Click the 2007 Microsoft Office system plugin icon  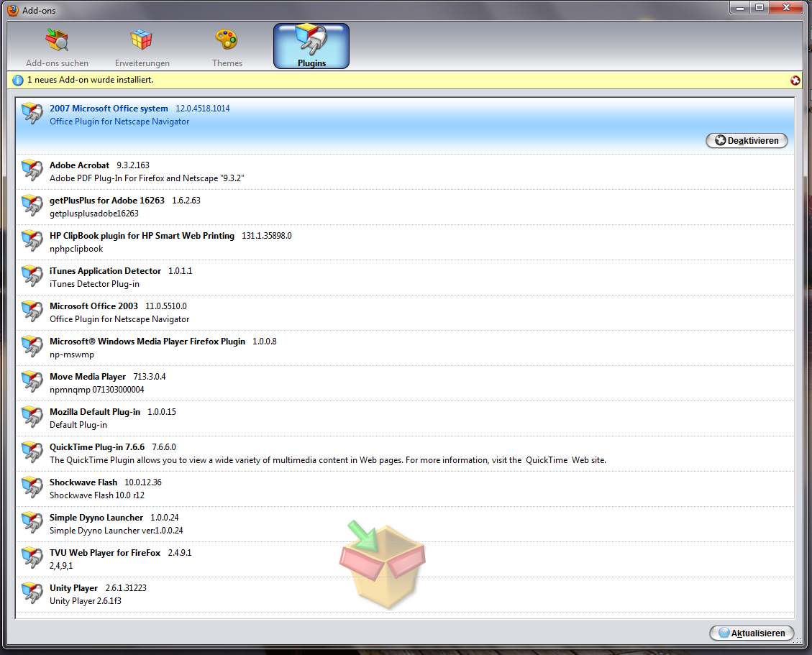click(32, 114)
